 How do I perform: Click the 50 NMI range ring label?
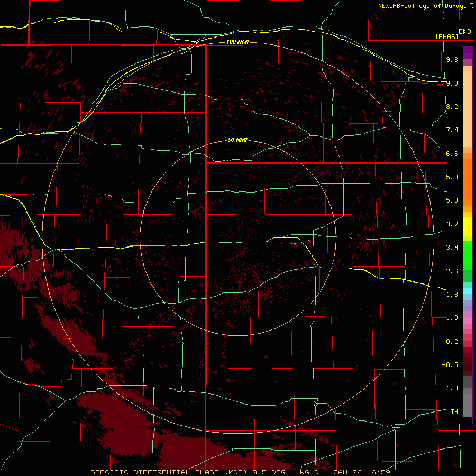[x=237, y=140]
